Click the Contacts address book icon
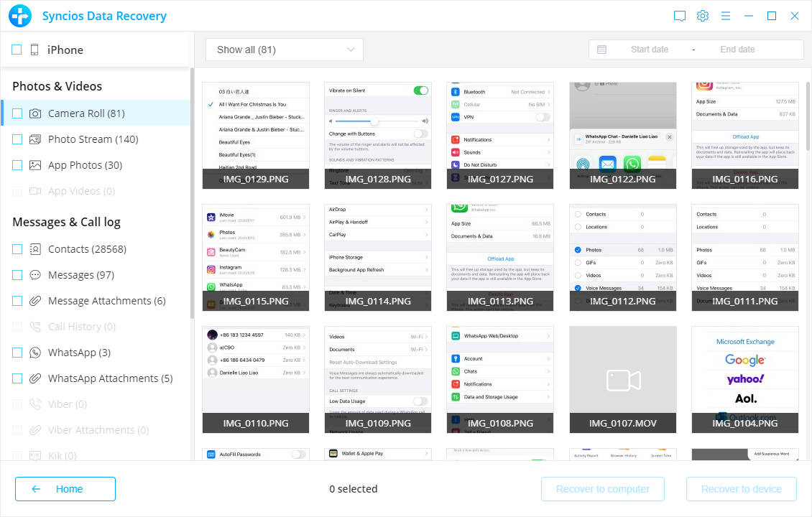The height and width of the screenshot is (517, 812). click(x=35, y=249)
